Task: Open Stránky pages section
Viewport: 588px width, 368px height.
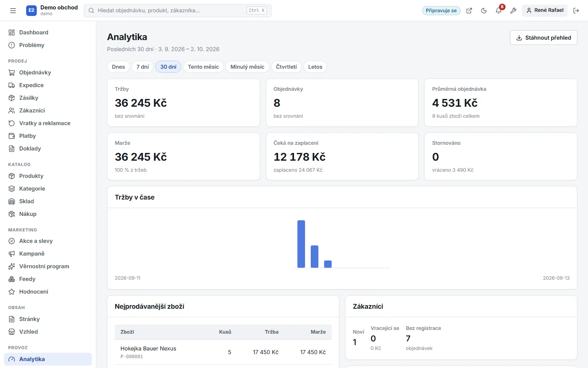Action: coord(48,319)
